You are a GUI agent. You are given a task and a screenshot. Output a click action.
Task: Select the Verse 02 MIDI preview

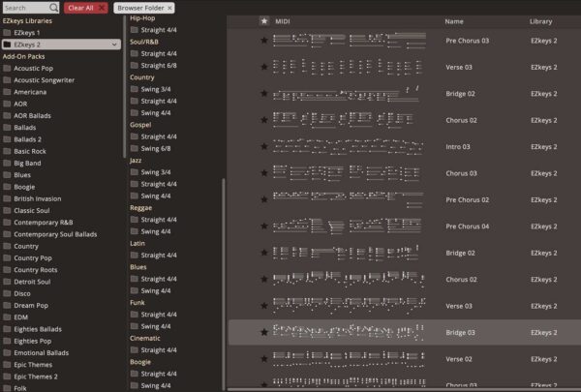349,359
